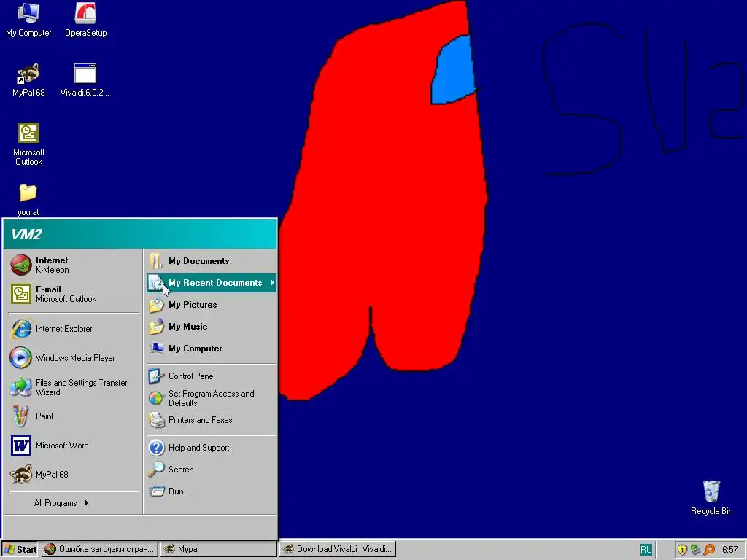Open My Pictures folder
This screenshot has width=747, height=560.
[211, 305]
